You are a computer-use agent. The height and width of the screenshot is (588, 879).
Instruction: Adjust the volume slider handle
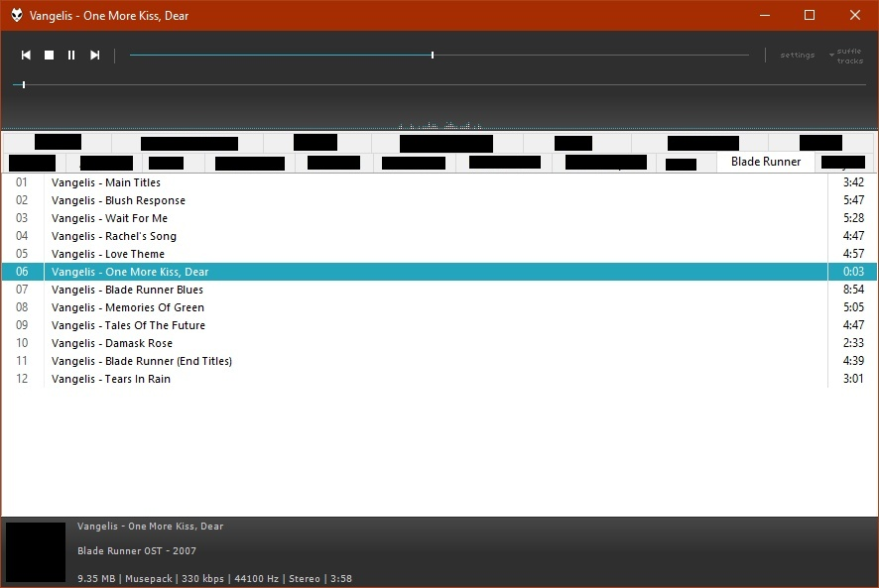pyautogui.click(x=22, y=84)
